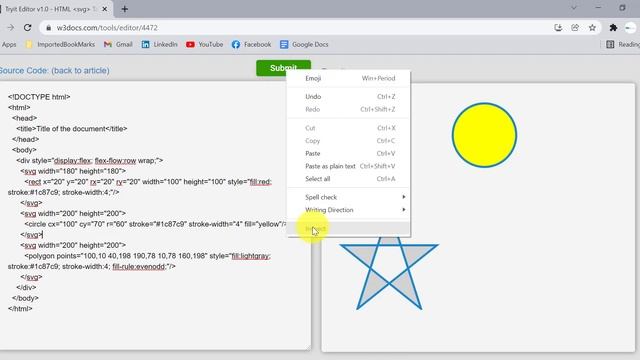Viewport: 640px width, 360px height.
Task: Open the Facebook bookmark
Action: (251, 44)
